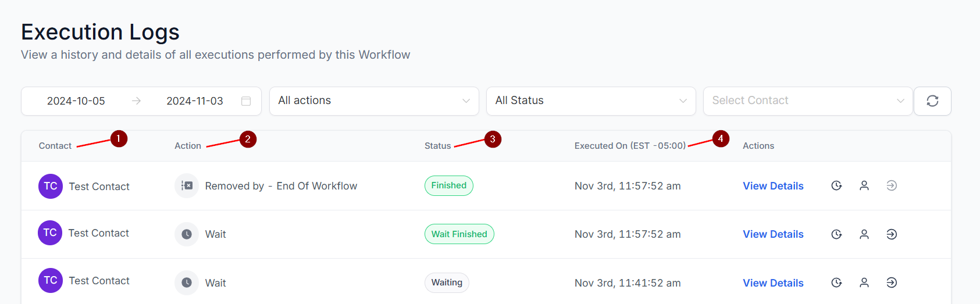Expand the All actions dropdown
Viewport: 980px width, 304px height.
coord(374,101)
